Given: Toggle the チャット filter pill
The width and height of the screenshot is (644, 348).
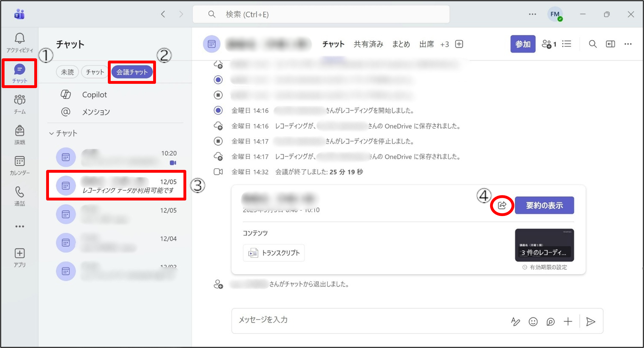Looking at the screenshot, I should pyautogui.click(x=95, y=72).
